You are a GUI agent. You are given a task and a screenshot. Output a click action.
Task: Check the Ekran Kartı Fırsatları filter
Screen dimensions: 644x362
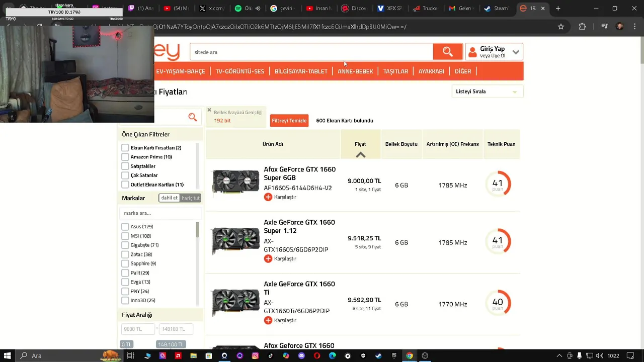click(x=125, y=148)
